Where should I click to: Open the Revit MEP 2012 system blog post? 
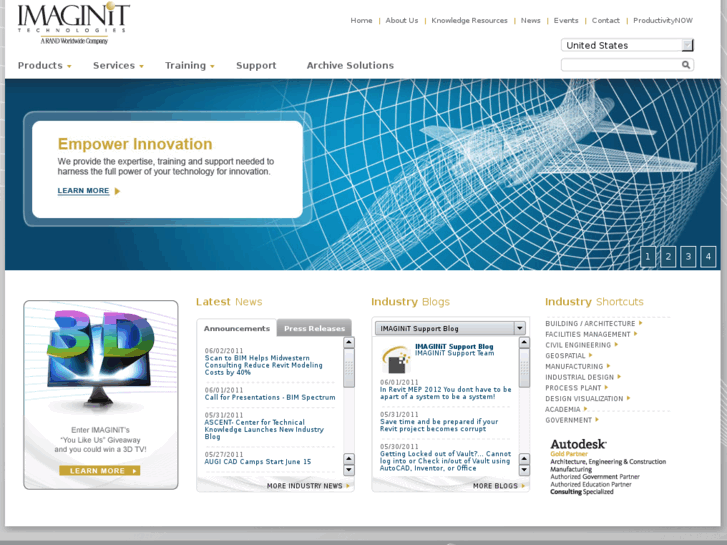(446, 393)
